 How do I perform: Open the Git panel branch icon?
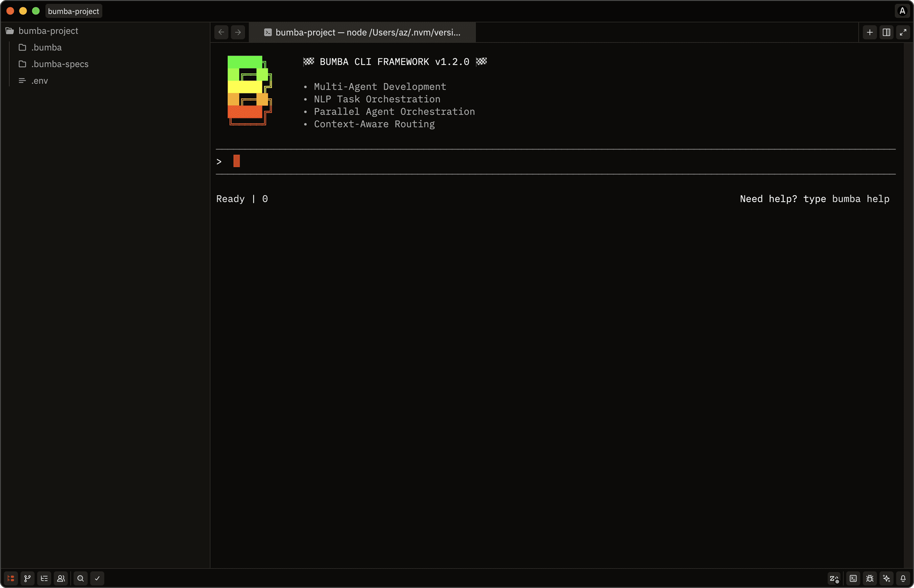tap(28, 578)
